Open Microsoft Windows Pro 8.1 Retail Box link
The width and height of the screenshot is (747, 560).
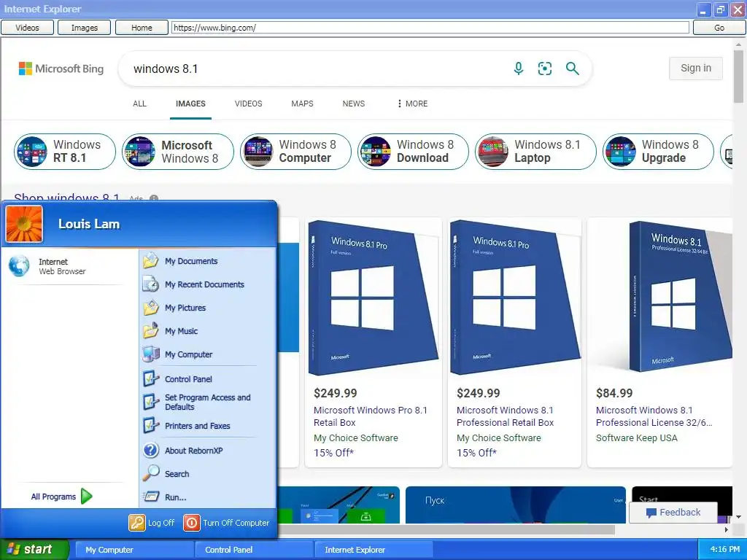click(370, 416)
